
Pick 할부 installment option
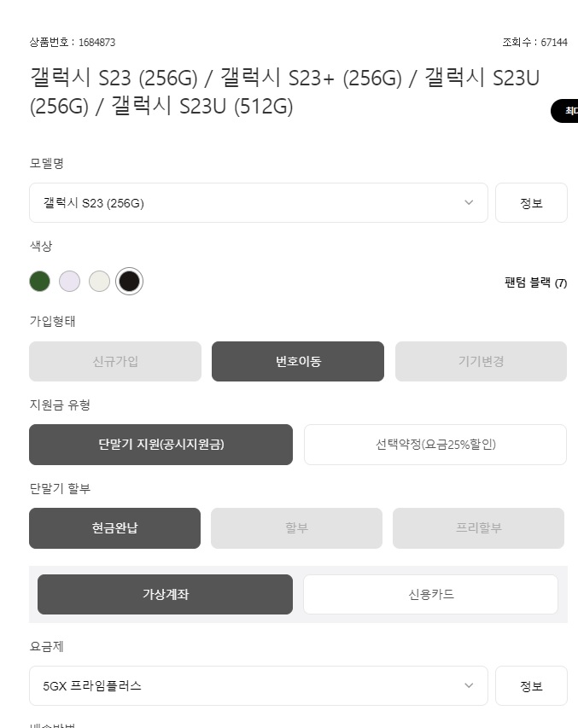(296, 527)
